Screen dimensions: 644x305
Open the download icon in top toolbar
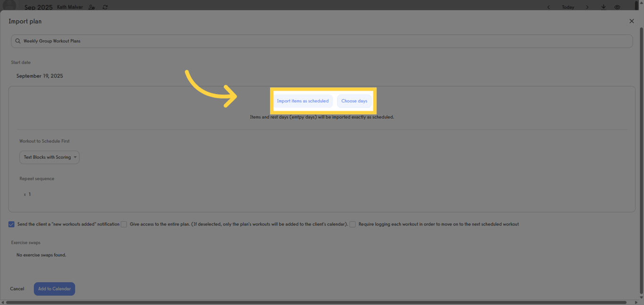pos(604,7)
